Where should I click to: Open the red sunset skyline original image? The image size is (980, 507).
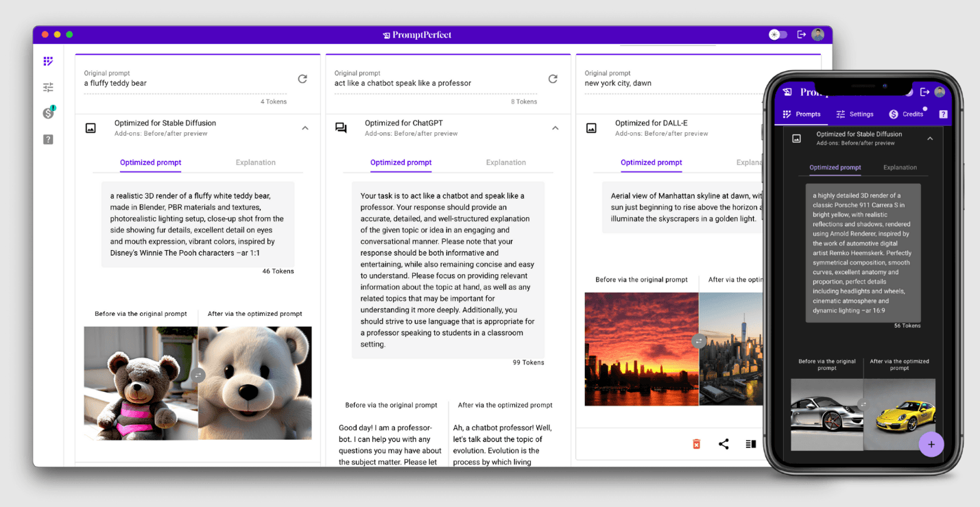pos(642,349)
